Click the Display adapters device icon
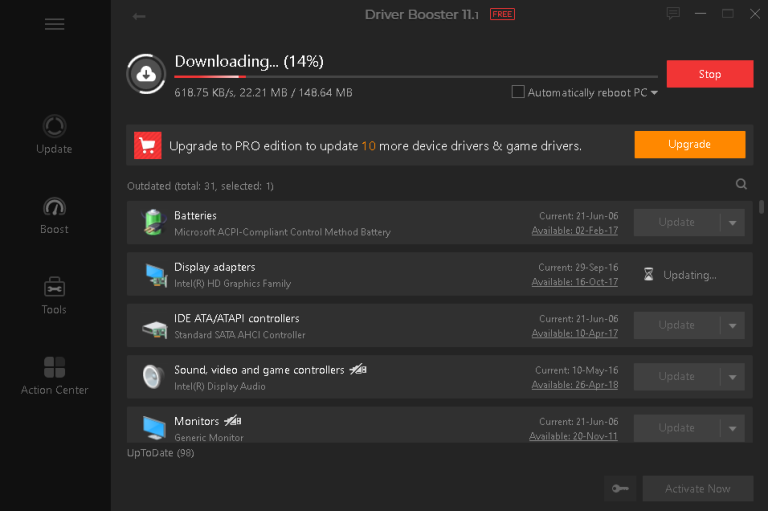The height and width of the screenshot is (511, 768). click(156, 274)
